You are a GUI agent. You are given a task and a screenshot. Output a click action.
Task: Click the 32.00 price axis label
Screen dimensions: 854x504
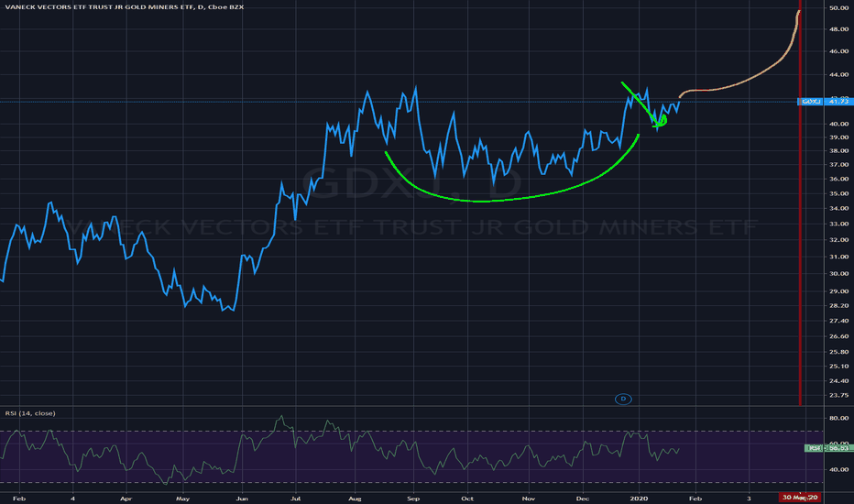click(x=838, y=240)
